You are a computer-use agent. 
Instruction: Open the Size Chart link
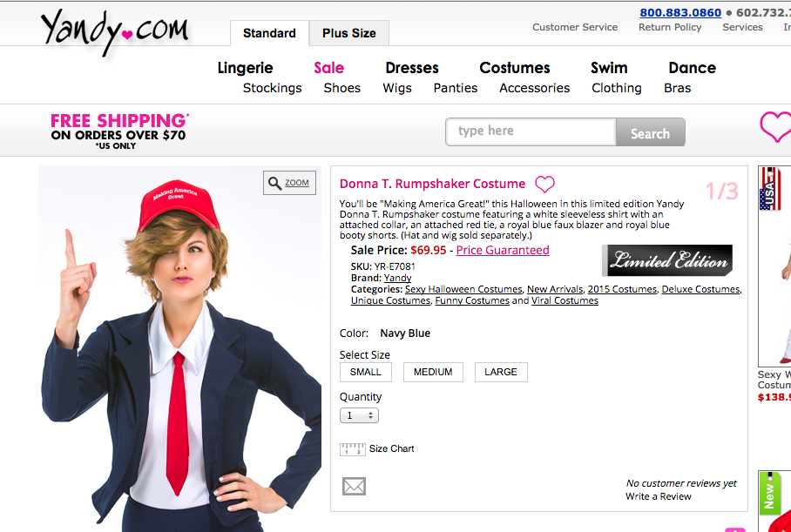(391, 448)
